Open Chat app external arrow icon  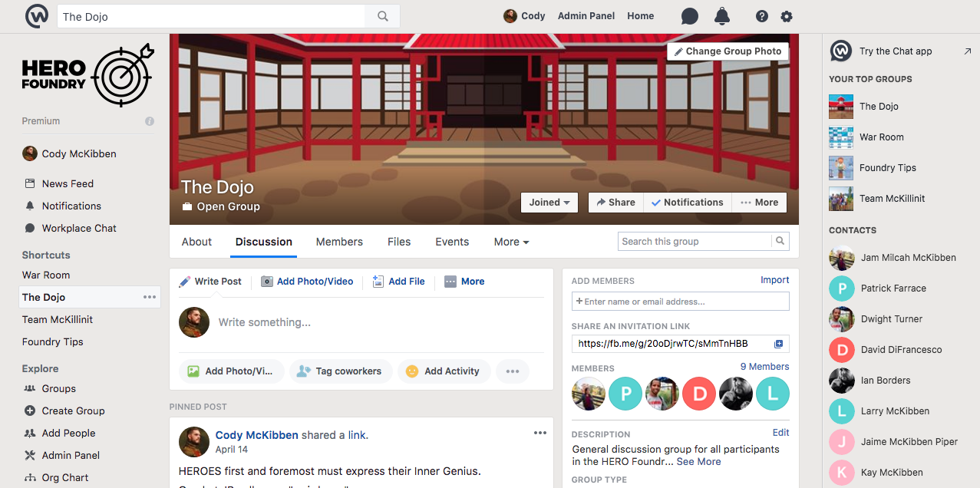pyautogui.click(x=968, y=51)
